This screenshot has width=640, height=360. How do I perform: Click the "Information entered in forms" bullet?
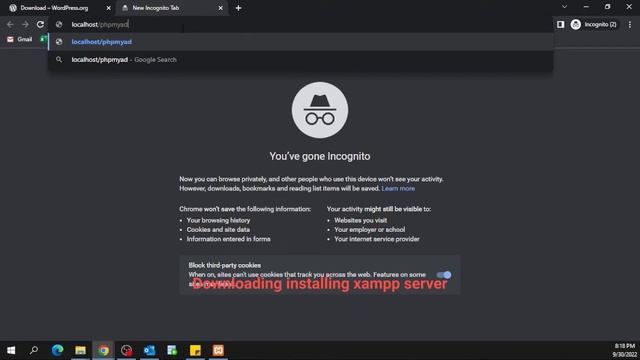229,239
